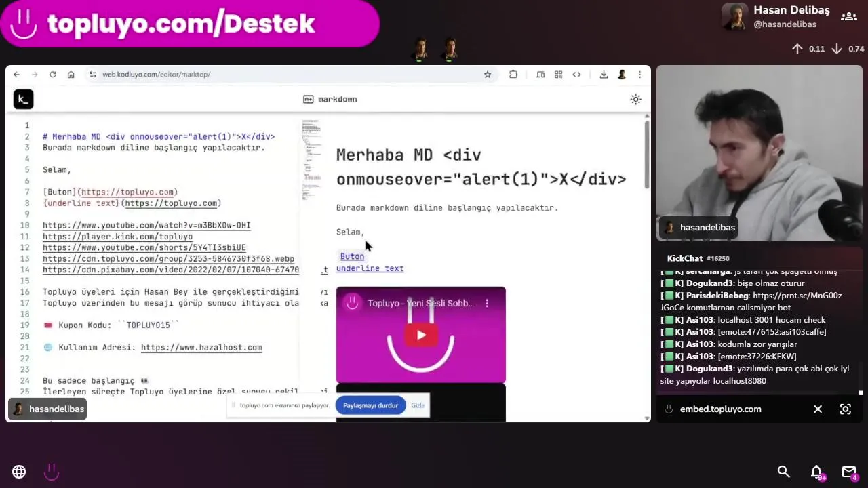
Task: Bookmark this page with the star
Action: pos(488,75)
